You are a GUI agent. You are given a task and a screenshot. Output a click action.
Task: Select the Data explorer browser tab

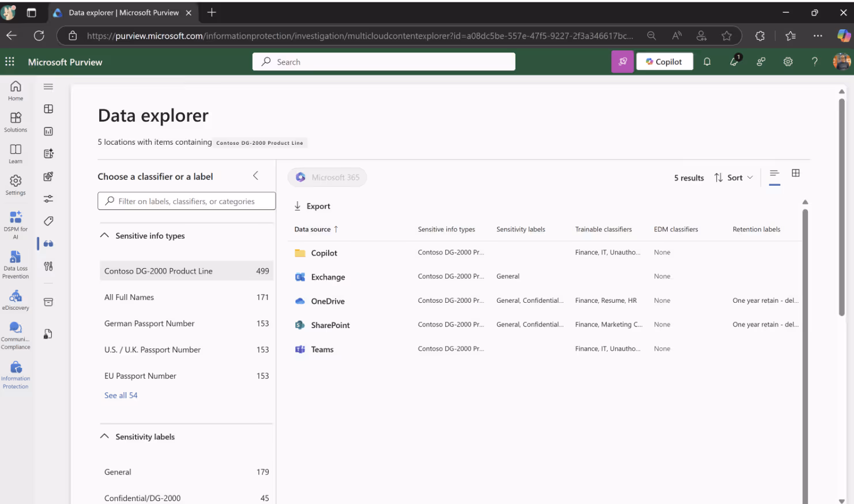(123, 13)
